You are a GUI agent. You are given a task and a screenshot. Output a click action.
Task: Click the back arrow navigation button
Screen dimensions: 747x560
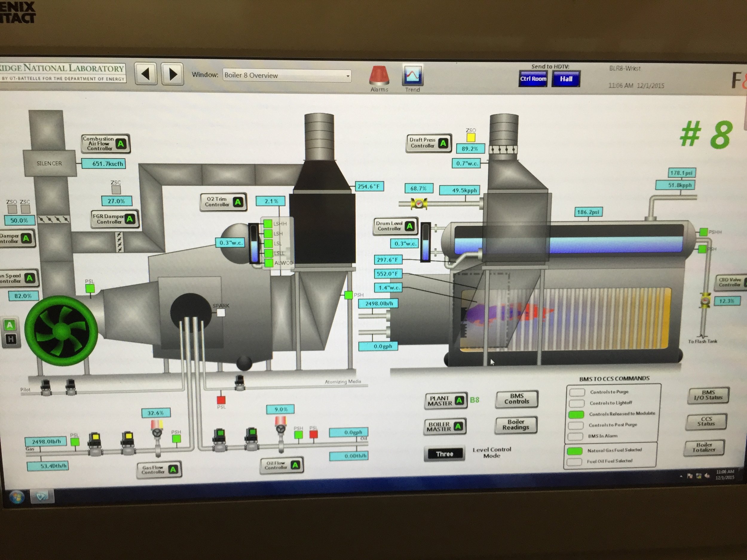point(146,73)
